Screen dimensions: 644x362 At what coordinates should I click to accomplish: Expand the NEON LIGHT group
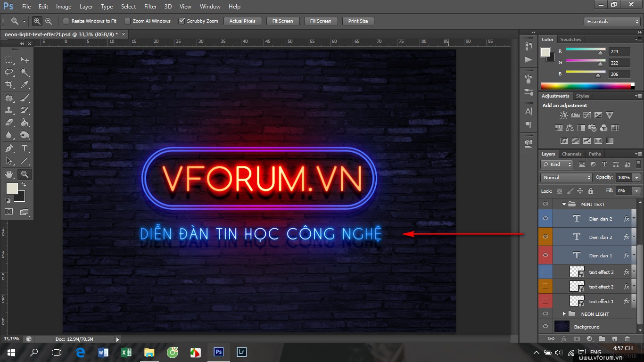tap(564, 314)
